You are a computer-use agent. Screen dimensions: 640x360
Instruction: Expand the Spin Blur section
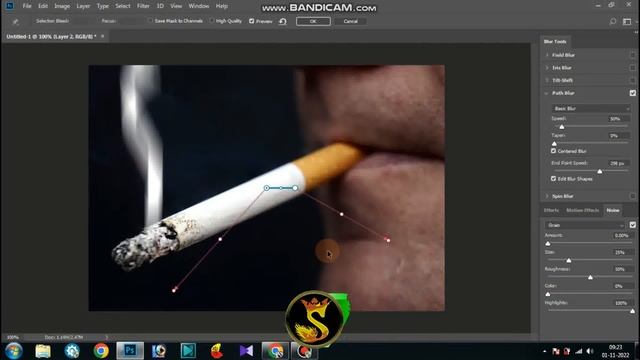(x=547, y=196)
